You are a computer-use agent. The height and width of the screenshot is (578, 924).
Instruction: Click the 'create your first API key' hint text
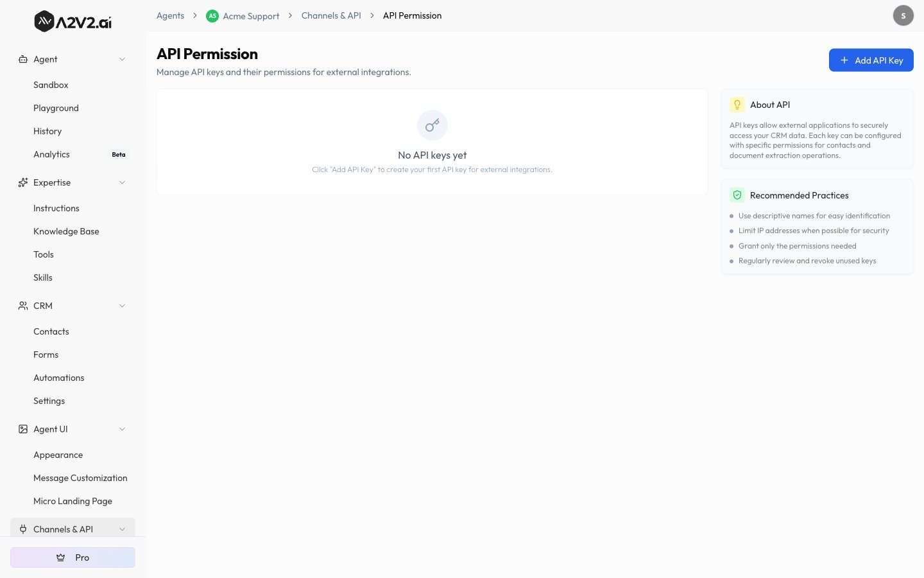[x=432, y=170]
